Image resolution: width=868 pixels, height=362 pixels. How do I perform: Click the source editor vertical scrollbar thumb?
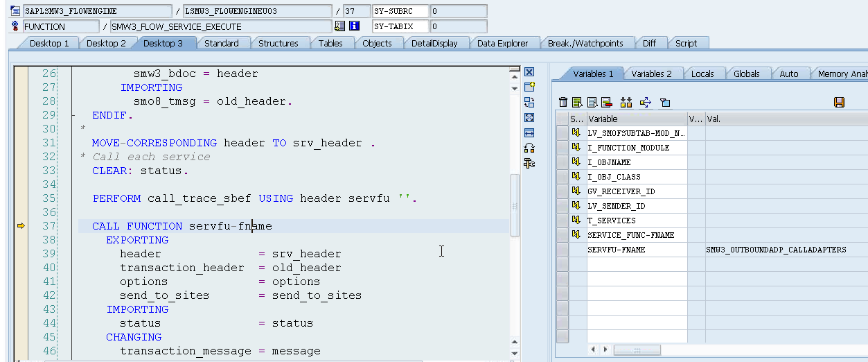(515, 205)
